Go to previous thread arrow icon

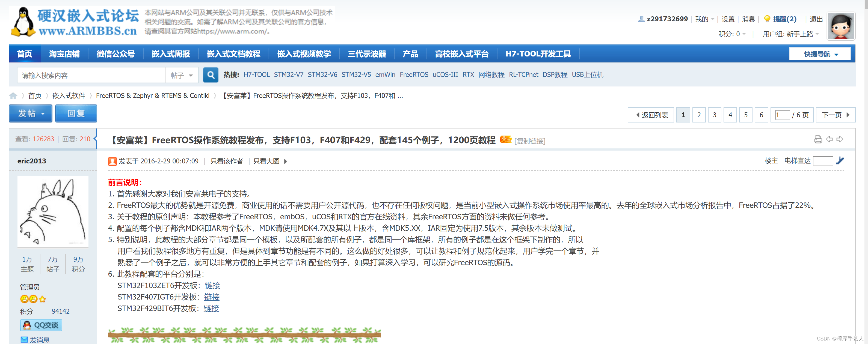(x=829, y=139)
